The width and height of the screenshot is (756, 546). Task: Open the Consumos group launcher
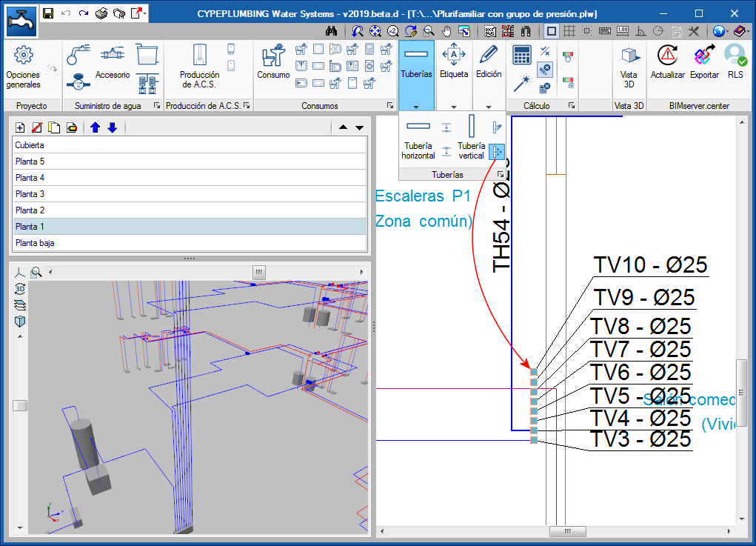click(390, 106)
